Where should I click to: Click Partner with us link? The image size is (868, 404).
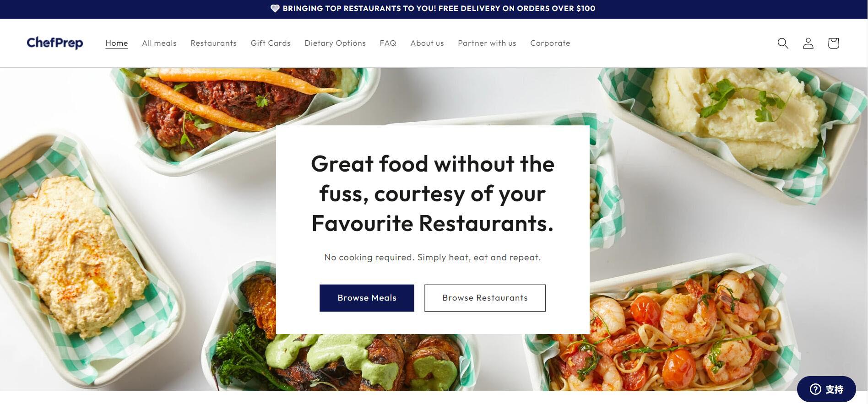[x=487, y=43]
